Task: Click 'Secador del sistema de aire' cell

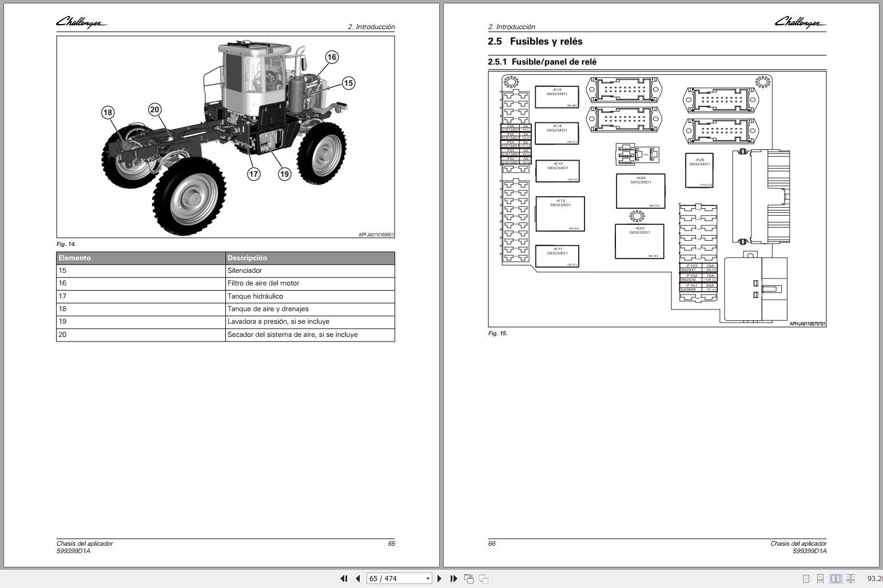Action: [x=310, y=335]
